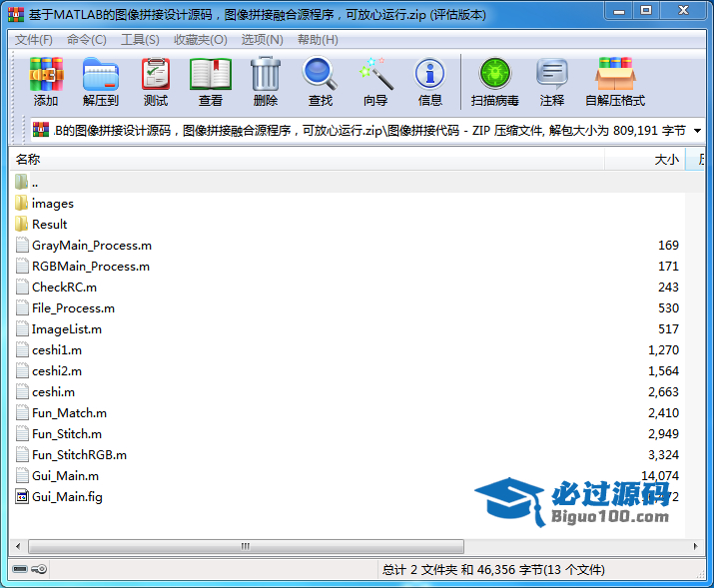Launch the 向导 (Wizard) wand icon
714x588 pixels.
tap(375, 74)
